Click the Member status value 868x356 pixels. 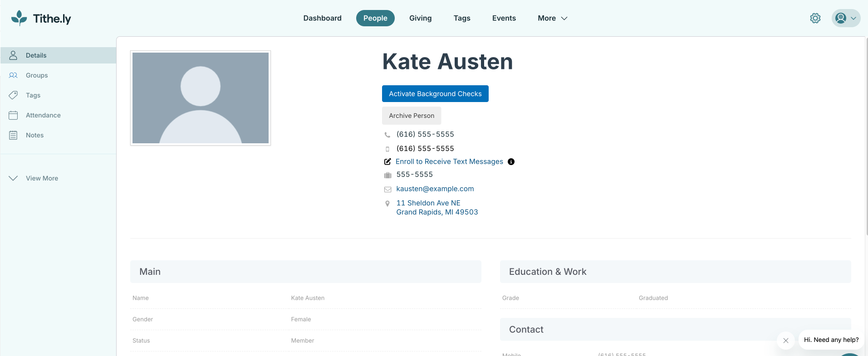click(303, 341)
